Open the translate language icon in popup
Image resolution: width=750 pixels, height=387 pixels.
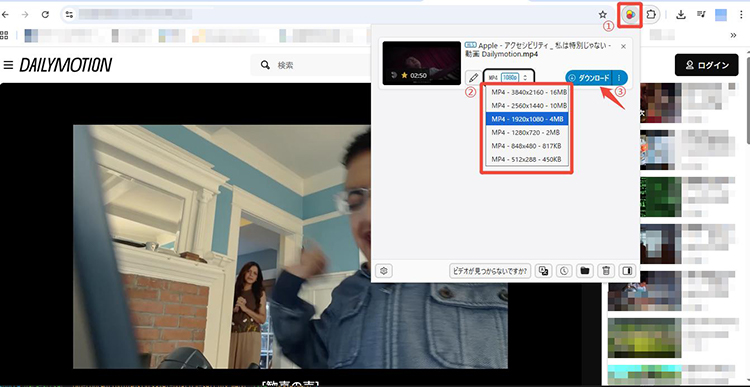pyautogui.click(x=543, y=271)
